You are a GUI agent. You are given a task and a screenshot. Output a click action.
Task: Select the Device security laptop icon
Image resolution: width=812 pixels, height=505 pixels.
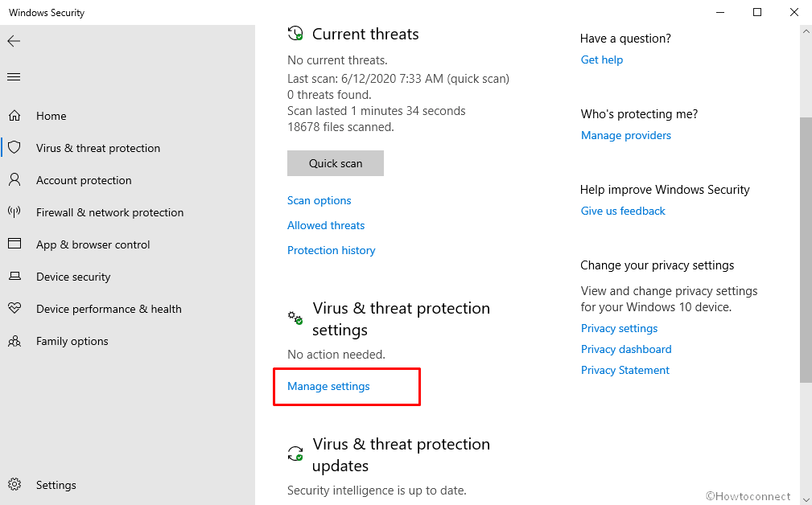[14, 277]
